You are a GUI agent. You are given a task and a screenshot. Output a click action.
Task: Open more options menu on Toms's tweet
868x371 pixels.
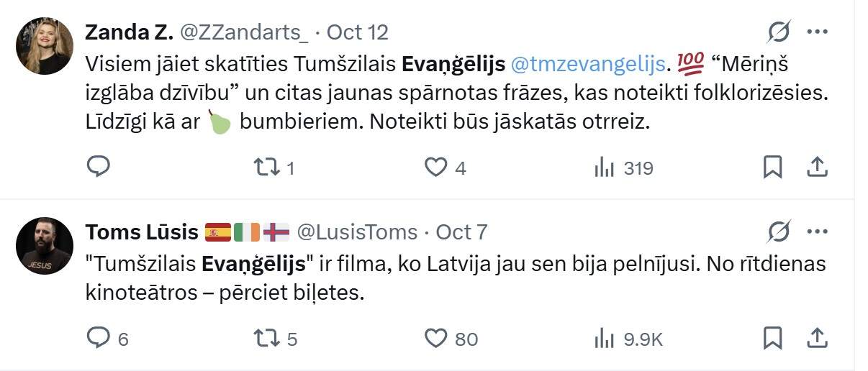click(817, 232)
